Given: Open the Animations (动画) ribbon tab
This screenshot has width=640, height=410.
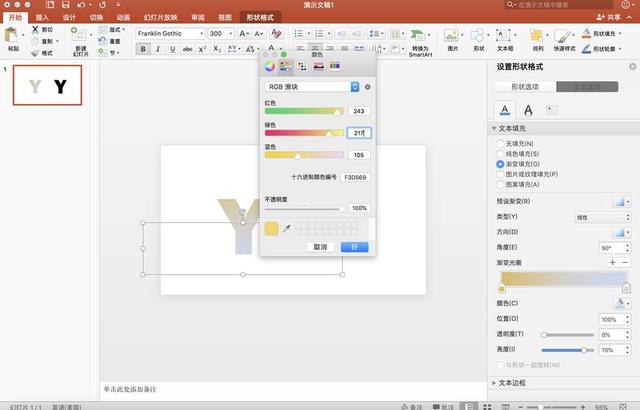Looking at the screenshot, I should point(123,18).
